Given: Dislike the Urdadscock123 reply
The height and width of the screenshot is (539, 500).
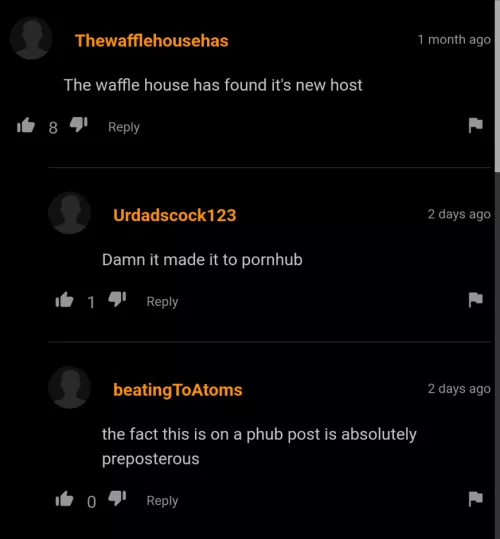Looking at the screenshot, I should click(x=117, y=299).
